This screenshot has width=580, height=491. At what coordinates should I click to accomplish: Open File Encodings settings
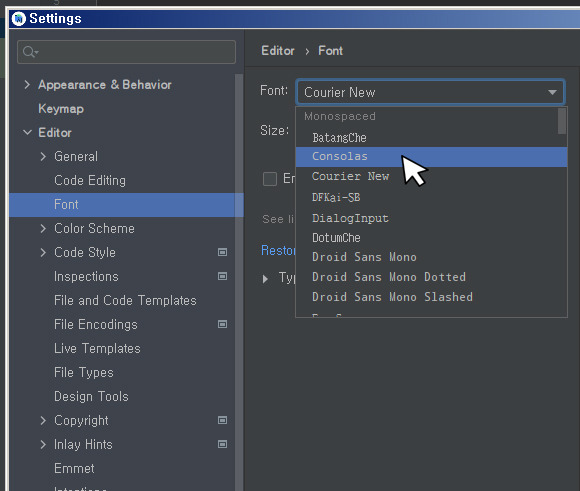coord(96,324)
